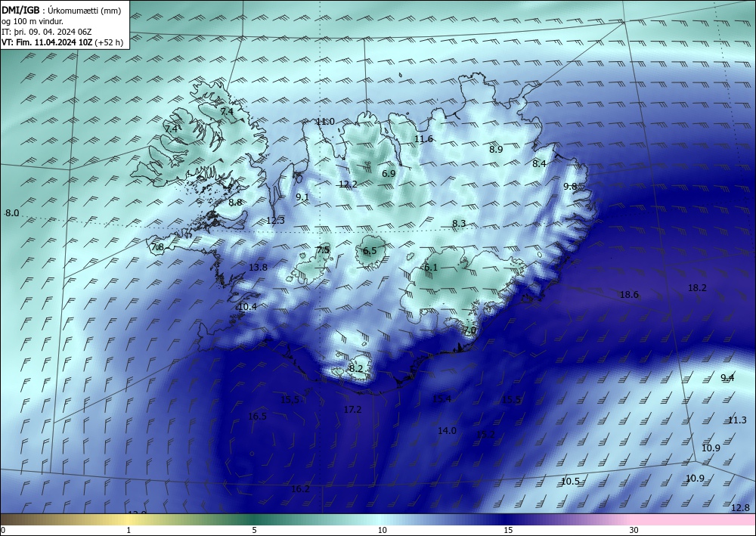
Task: Select the 16.2 value near the bottom
Action: [x=300, y=489]
